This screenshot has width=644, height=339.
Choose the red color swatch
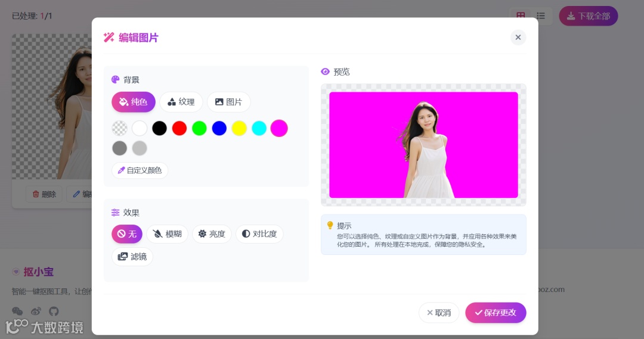(179, 128)
